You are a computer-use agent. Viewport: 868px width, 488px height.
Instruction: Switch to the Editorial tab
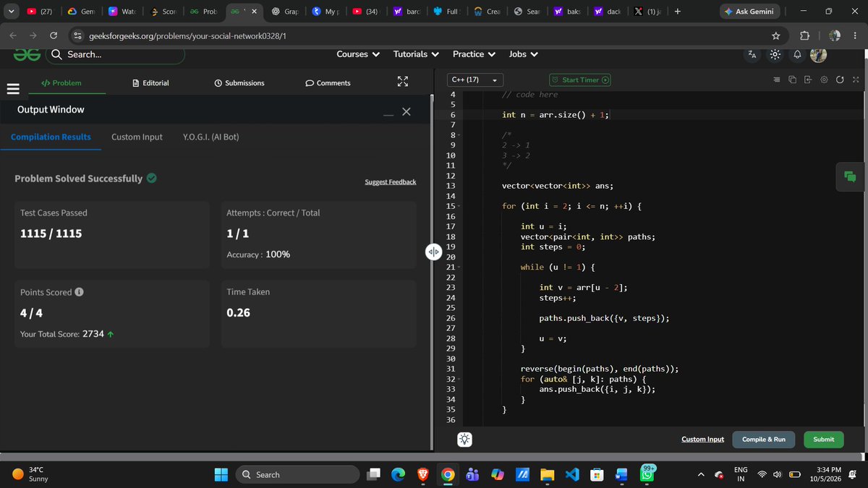click(150, 83)
